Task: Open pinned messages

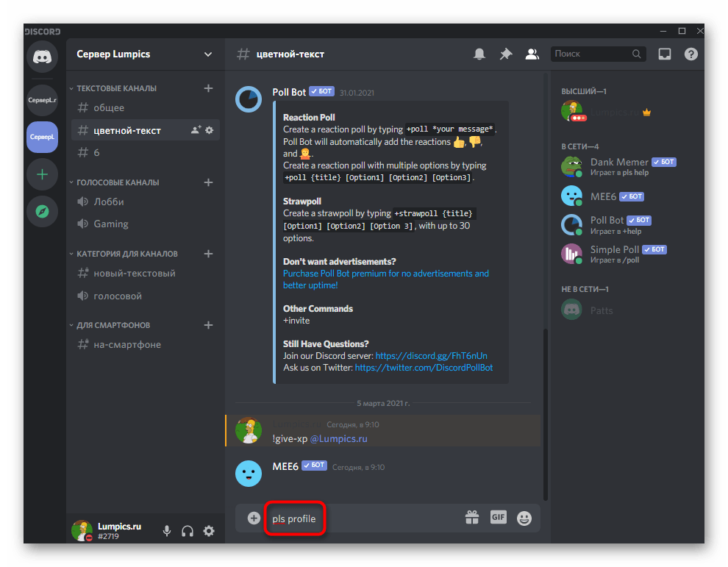Action: (x=505, y=54)
